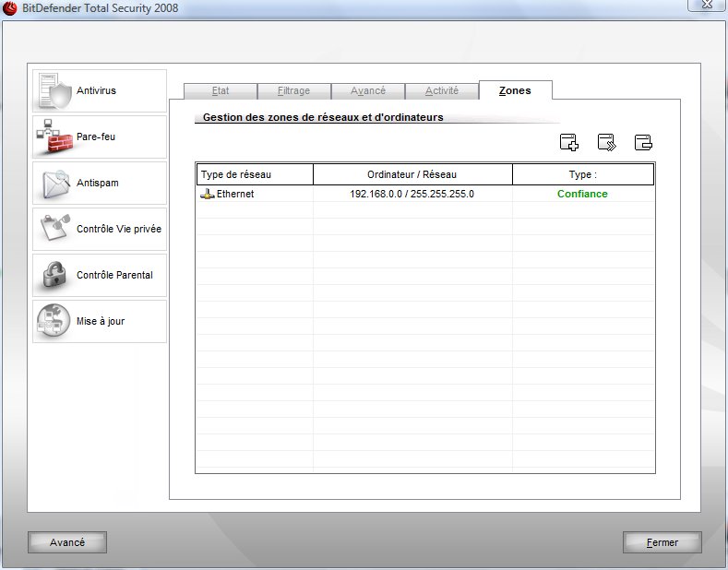Click the green Confiance type value
The image size is (728, 570).
(x=582, y=194)
